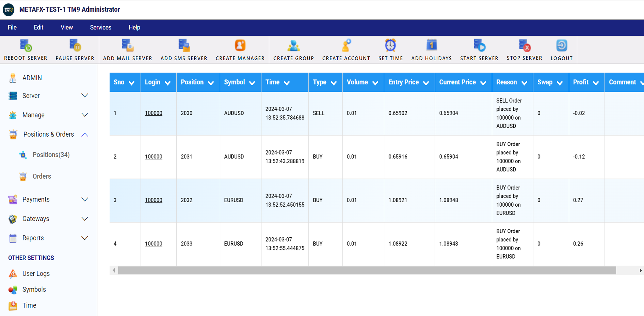Viewport: 644px width, 316px height.
Task: Click the Logout icon
Action: (561, 46)
